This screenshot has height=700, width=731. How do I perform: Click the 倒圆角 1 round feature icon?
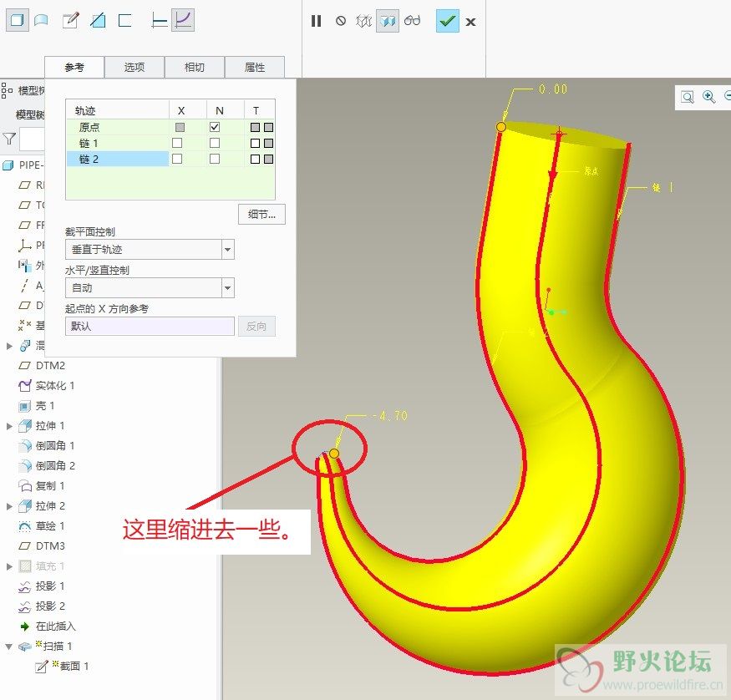pyautogui.click(x=24, y=446)
